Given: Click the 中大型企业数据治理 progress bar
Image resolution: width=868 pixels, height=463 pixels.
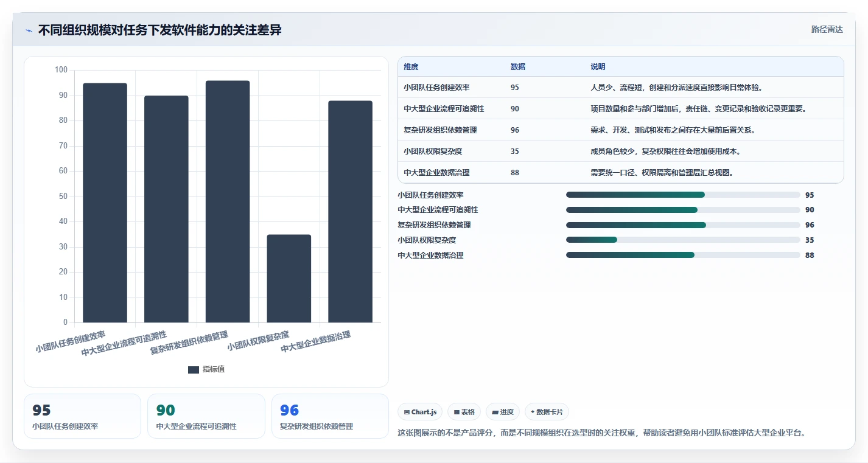Looking at the screenshot, I should [683, 255].
